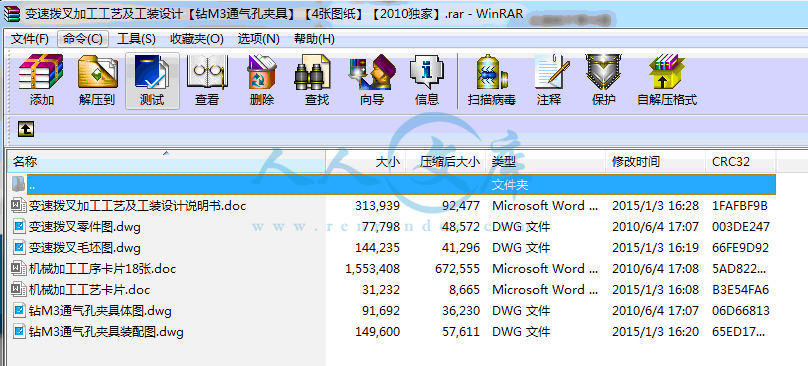Click the size value 1,553,408
808x366 pixels.
[372, 269]
